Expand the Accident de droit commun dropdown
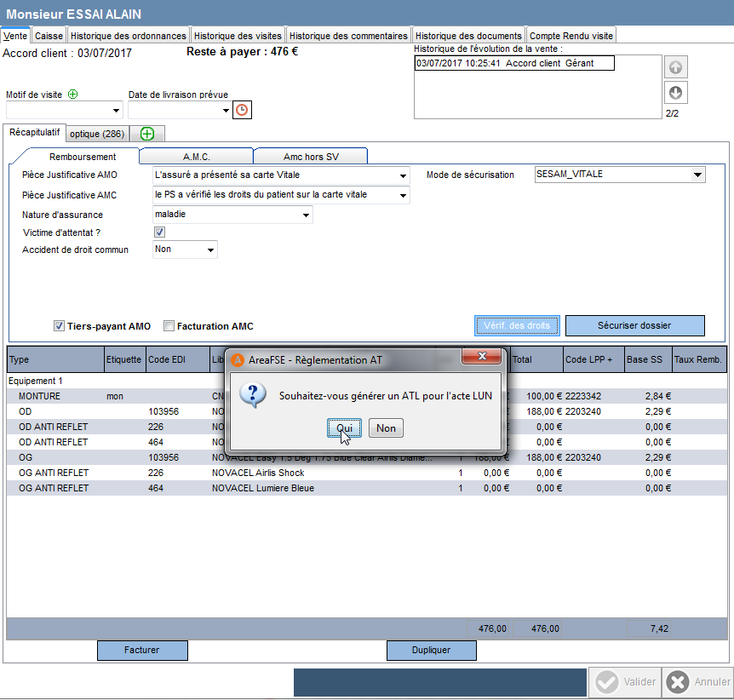Screen dimensions: 734x700 (x=210, y=250)
